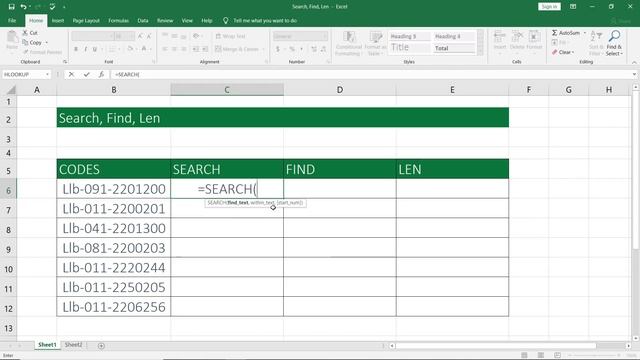Image resolution: width=640 pixels, height=360 pixels.
Task: Apply the Heading 4 cell style
Action: (454, 36)
